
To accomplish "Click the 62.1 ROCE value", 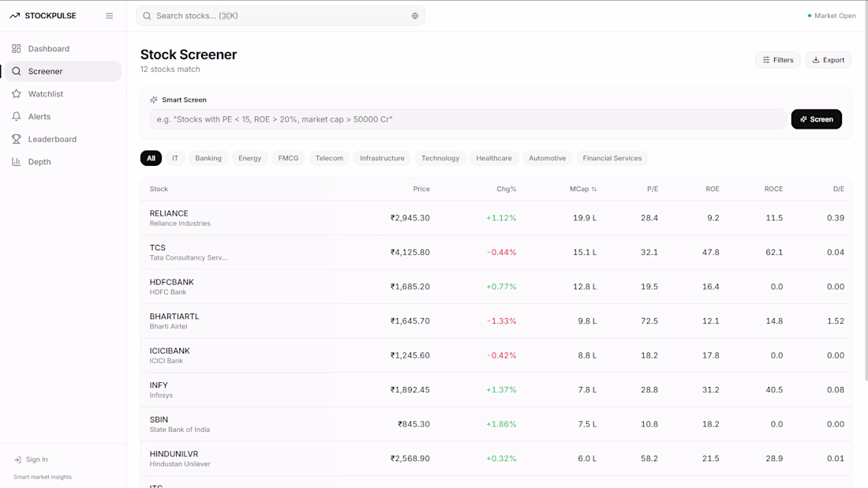I will (774, 253).
